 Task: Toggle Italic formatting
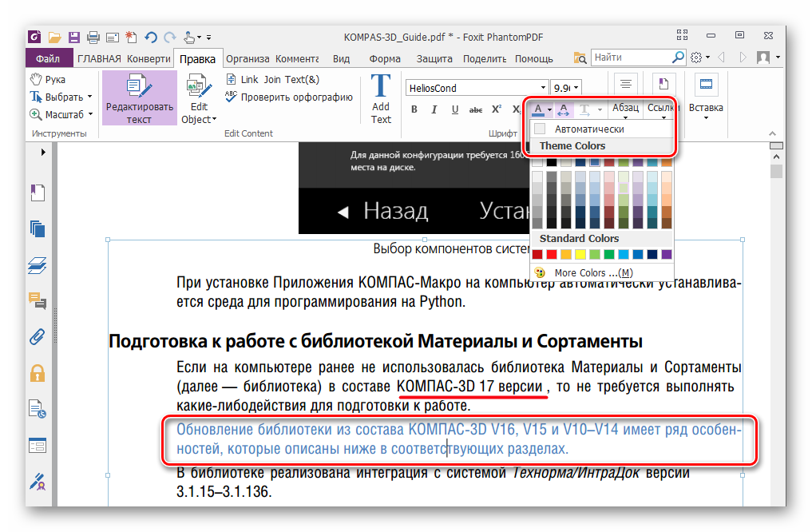(434, 109)
